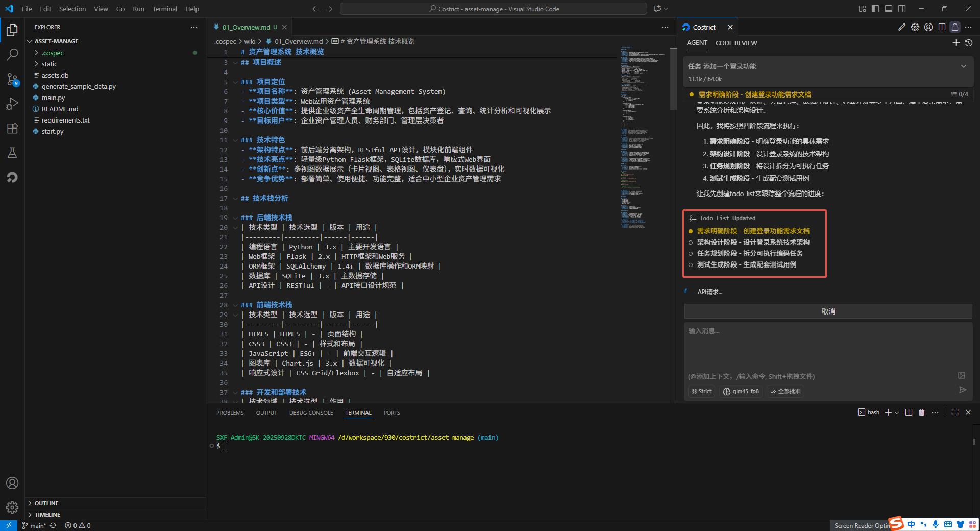980x531 pixels.
Task: Open the glm45-fp8 model selector
Action: 741,391
